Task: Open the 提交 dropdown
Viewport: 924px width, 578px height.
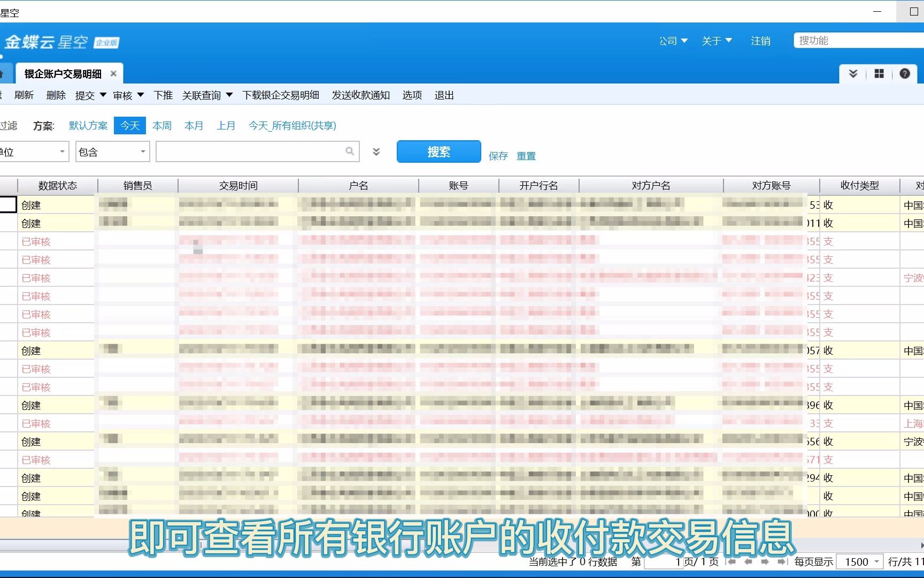Action: [x=90, y=95]
